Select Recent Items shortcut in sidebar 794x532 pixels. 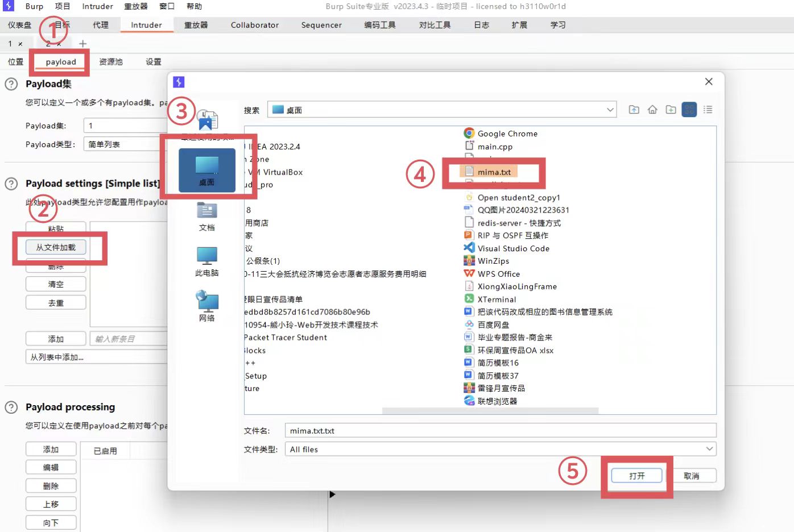[207, 124]
